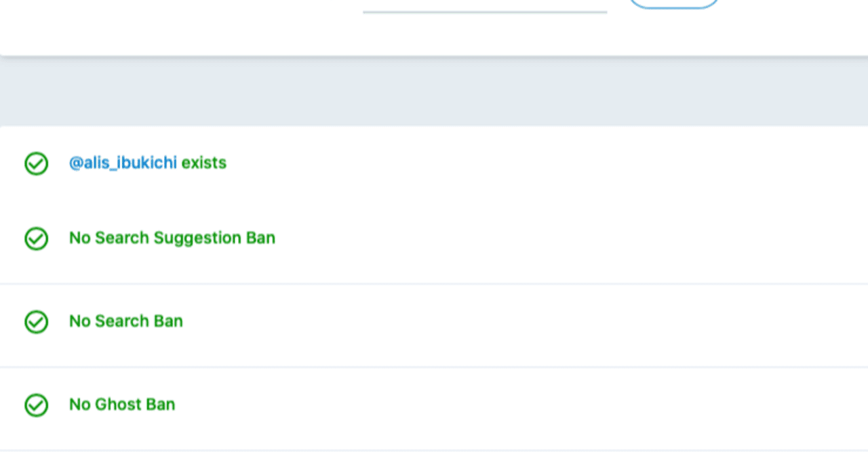This screenshot has height=454, width=868.
Task: Select the check circle next to No Search Ban
Action: click(36, 322)
